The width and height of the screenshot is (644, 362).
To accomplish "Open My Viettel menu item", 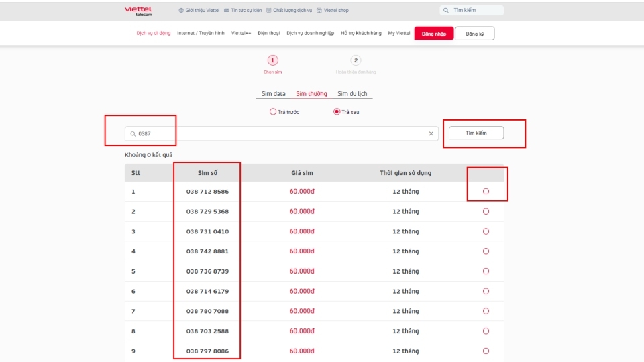I will coord(398,33).
